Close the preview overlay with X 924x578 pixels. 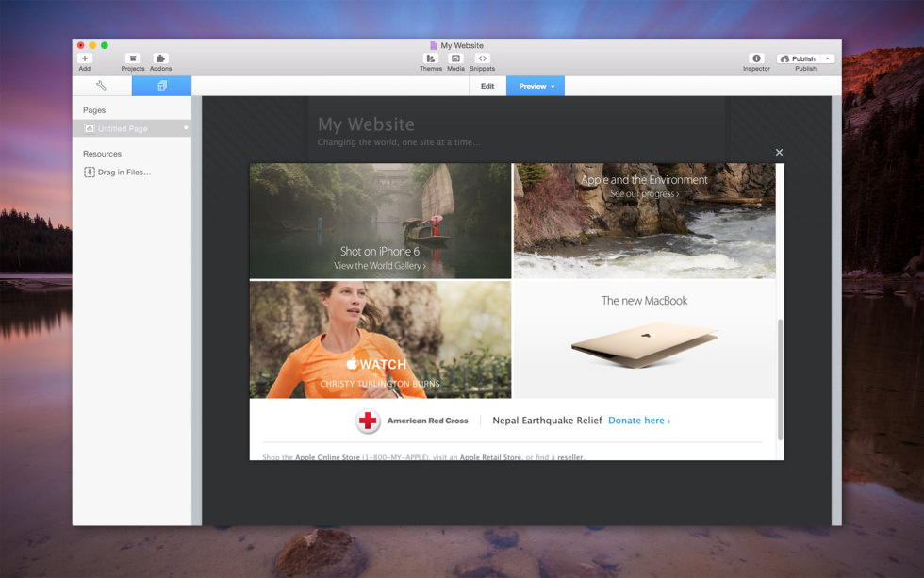[x=779, y=152]
